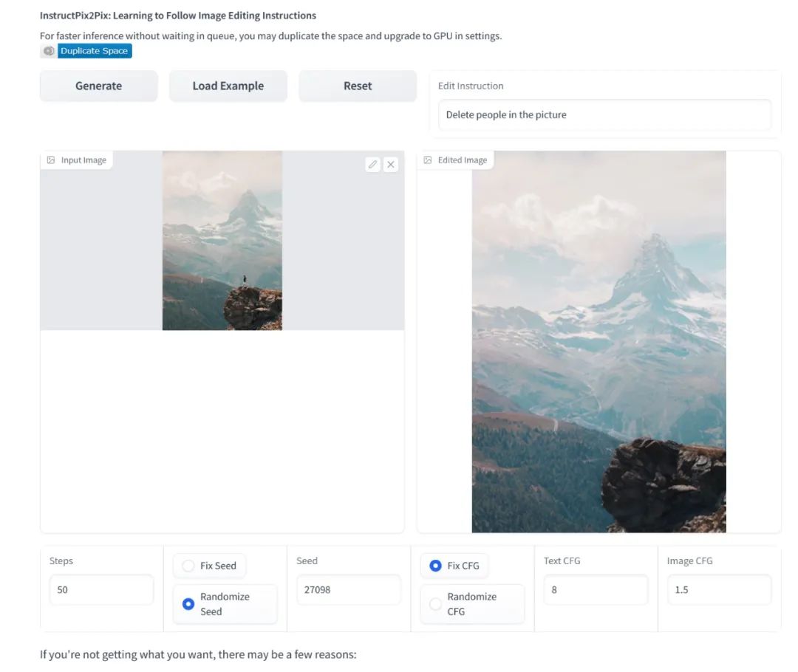Remove the input image with the X icon
Image resolution: width=798 pixels, height=672 pixels.
391,165
